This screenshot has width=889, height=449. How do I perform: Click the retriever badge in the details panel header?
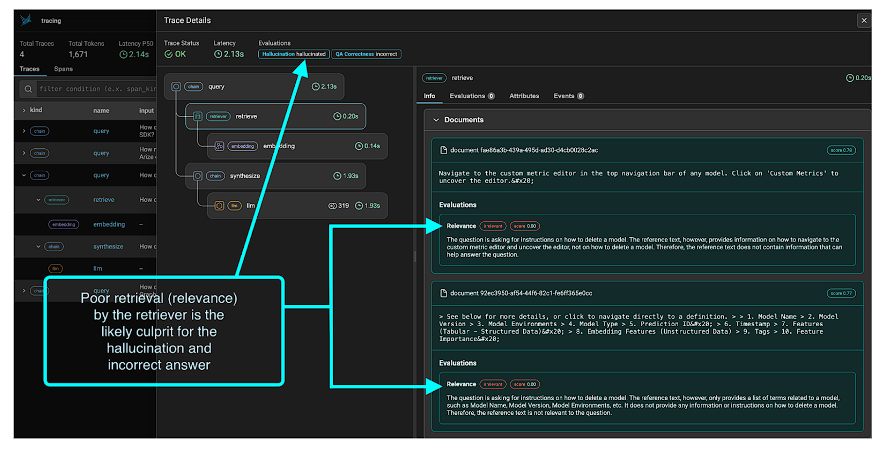[434, 78]
